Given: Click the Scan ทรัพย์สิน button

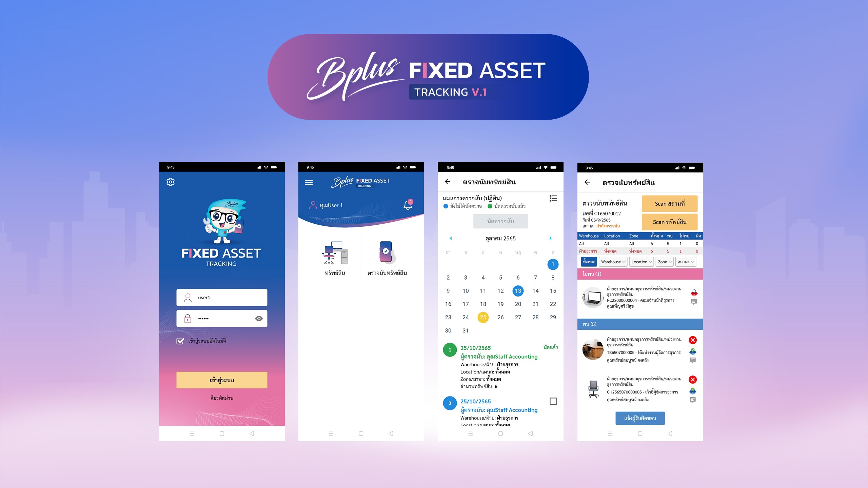Looking at the screenshot, I should click(x=670, y=221).
